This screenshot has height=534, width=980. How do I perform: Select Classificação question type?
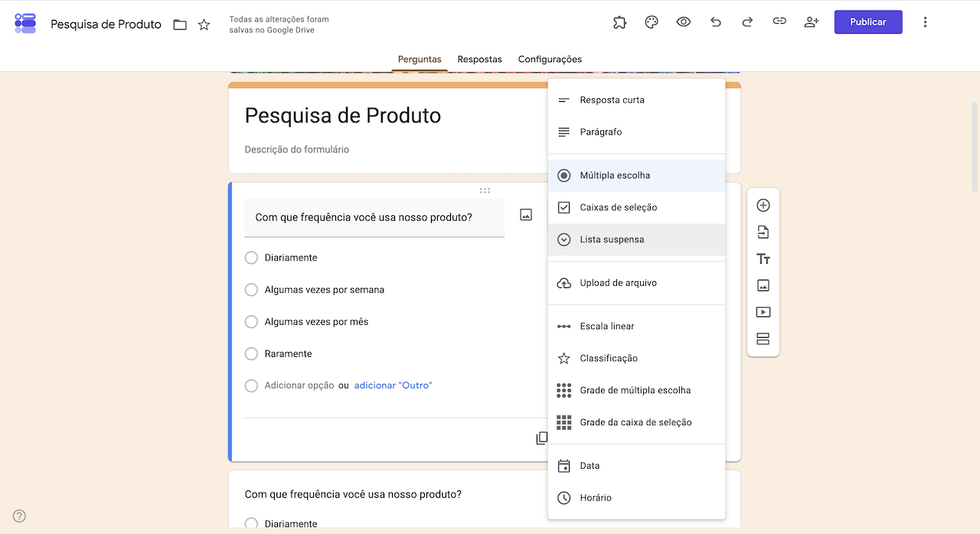pyautogui.click(x=636, y=359)
